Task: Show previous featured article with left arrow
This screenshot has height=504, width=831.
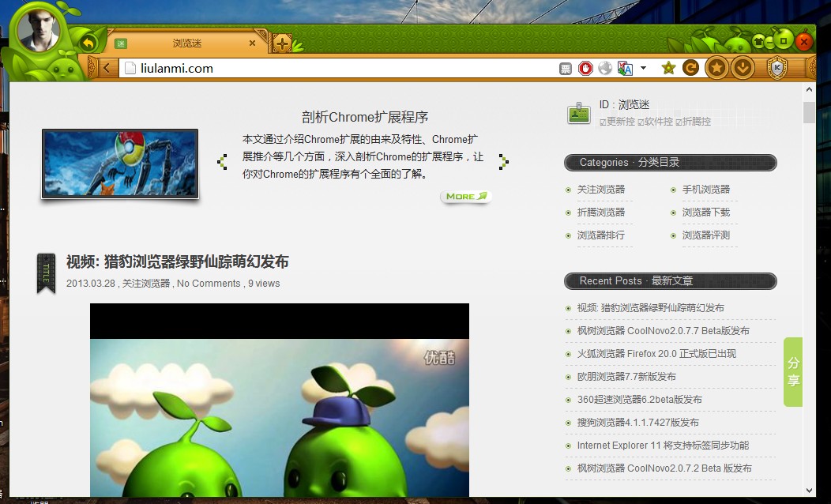Action: pos(222,162)
